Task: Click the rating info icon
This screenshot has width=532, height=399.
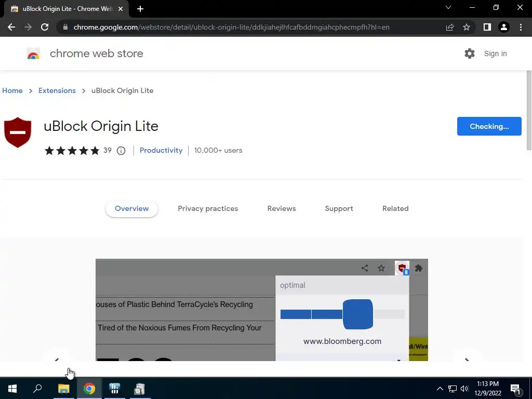Action: (121, 150)
